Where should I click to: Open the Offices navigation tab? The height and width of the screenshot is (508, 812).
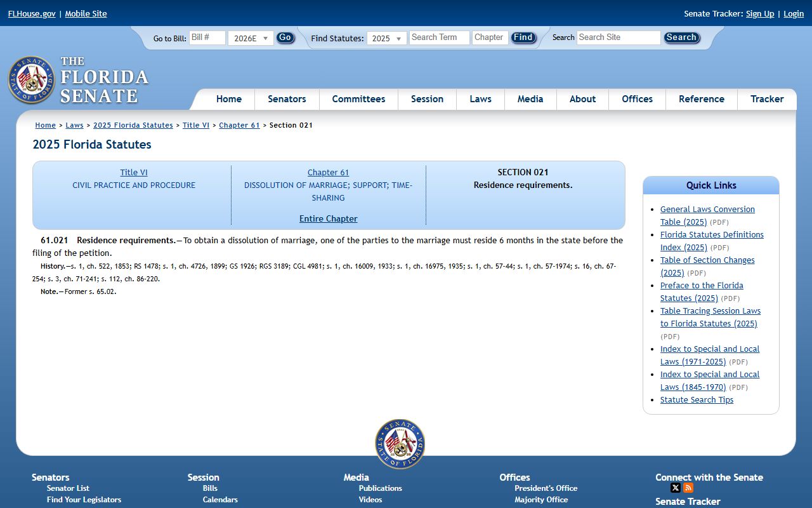637,99
